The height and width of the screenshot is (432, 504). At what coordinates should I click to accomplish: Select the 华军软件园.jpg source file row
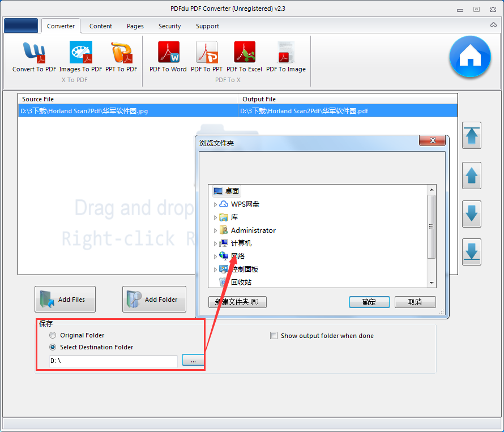(128, 111)
